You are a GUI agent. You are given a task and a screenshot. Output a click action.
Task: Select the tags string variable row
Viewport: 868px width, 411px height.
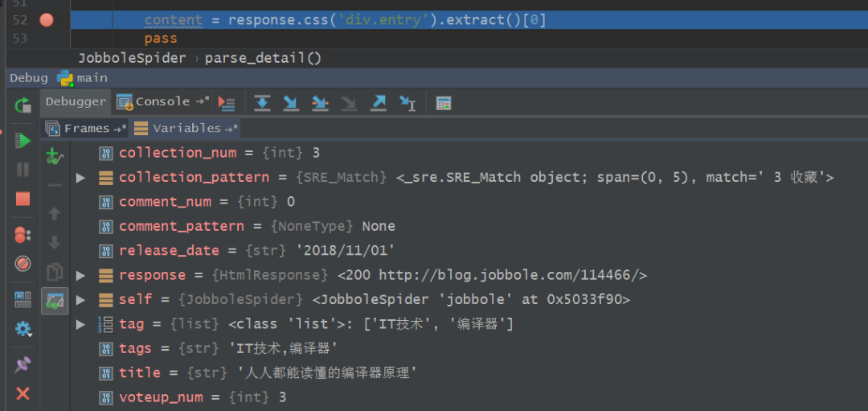(x=469, y=348)
